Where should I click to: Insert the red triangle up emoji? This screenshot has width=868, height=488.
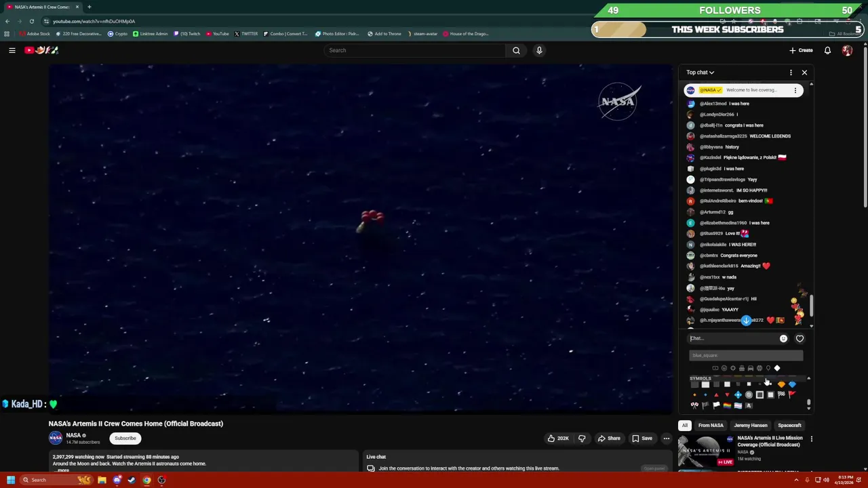pyautogui.click(x=717, y=394)
